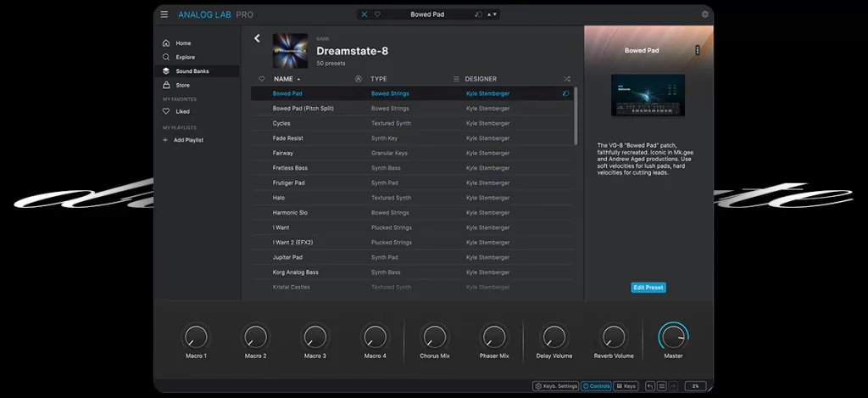Select the Fretless Bass preset
Screen dimensions: 868x398
click(412, 168)
